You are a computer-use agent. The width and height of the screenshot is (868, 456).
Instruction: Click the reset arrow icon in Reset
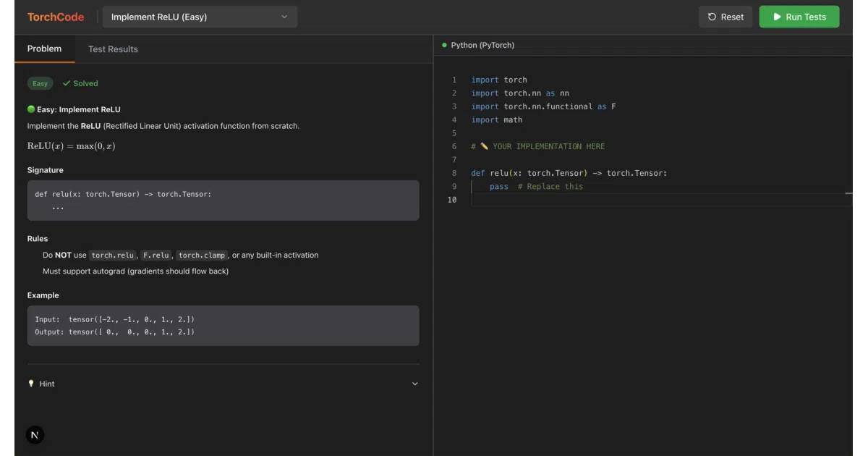tap(712, 17)
